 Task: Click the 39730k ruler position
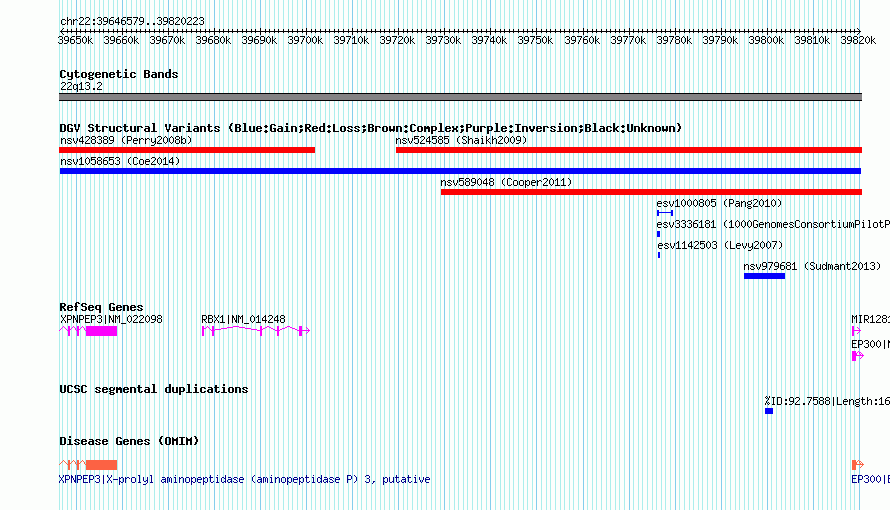pos(443,40)
